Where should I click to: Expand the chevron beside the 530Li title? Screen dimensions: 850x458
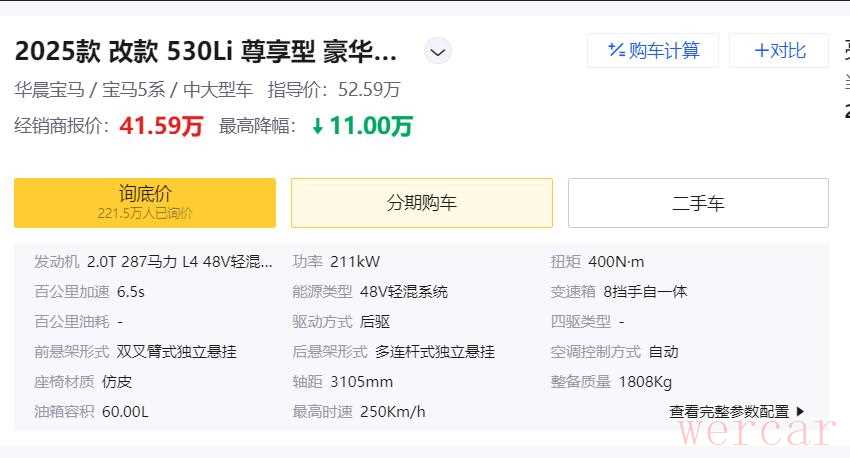[438, 51]
